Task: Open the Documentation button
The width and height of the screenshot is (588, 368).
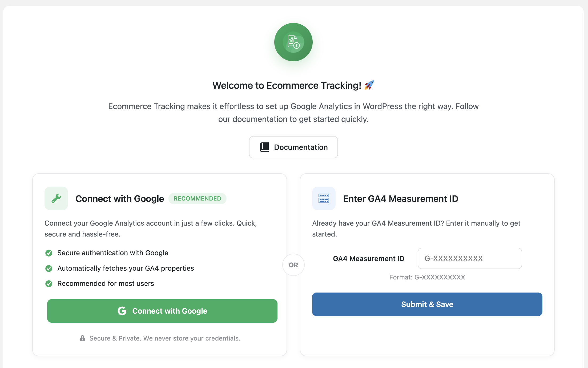Action: coord(293,147)
